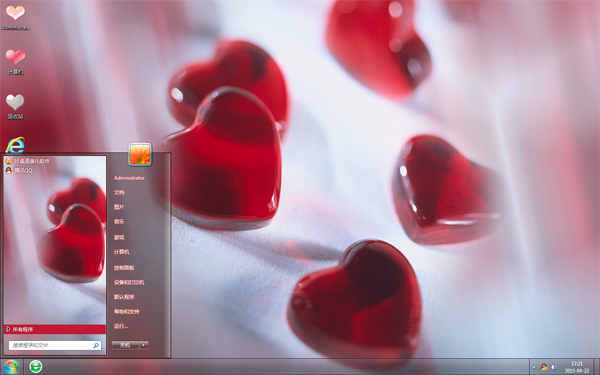600x375 pixels.
Task: Open 控制面板 from Start menu
Action: [124, 268]
